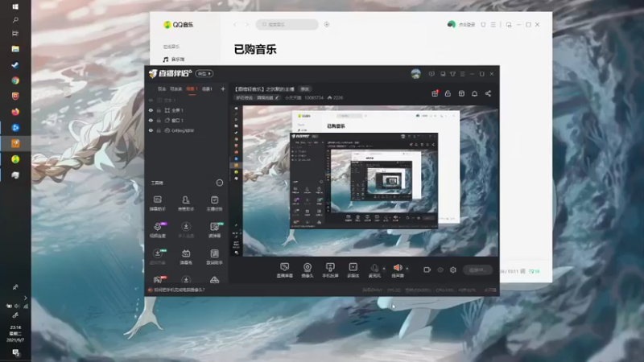Click the share icon above the preview
Image resolution: width=644 pixels, height=362 pixels.
(x=488, y=93)
